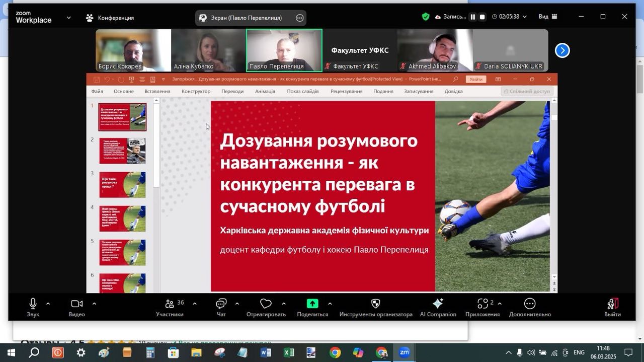The image size is (644, 362).
Task: Stop the meeting recording
Action: 482,17
